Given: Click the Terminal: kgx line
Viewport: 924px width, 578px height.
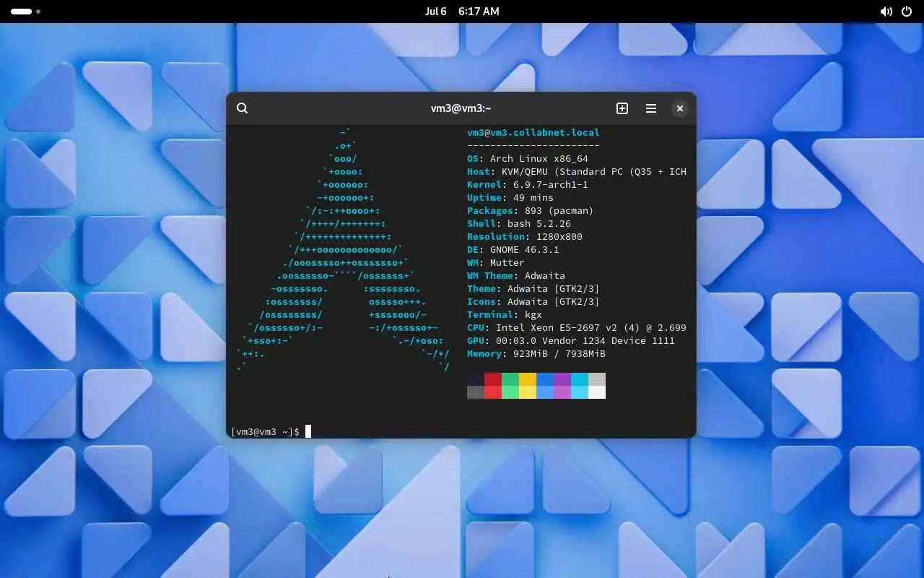Looking at the screenshot, I should pos(503,314).
